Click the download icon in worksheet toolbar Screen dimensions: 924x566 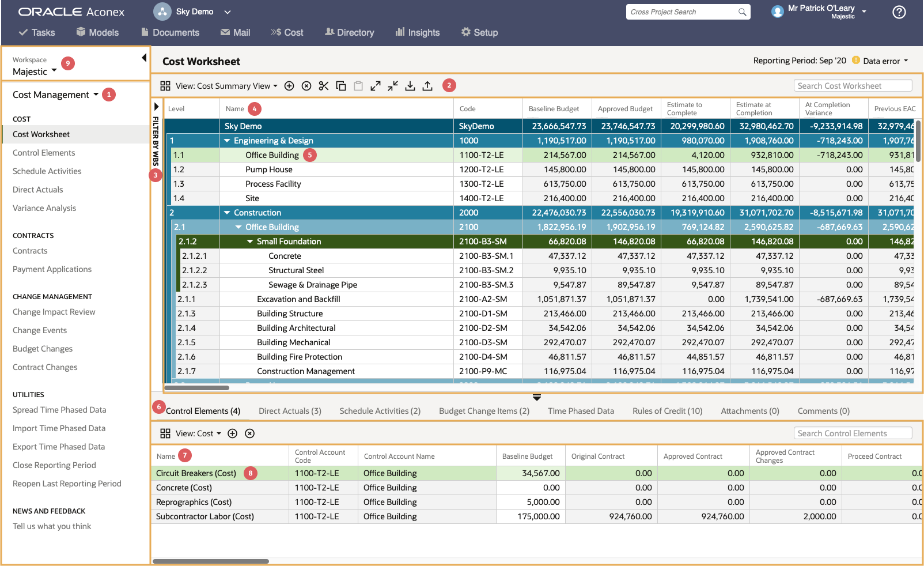click(x=410, y=86)
